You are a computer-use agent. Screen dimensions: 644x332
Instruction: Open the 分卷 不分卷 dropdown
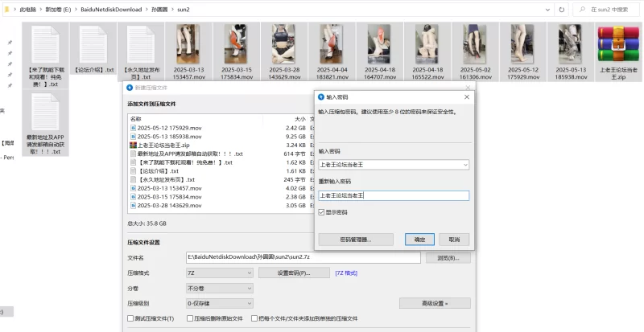point(219,289)
